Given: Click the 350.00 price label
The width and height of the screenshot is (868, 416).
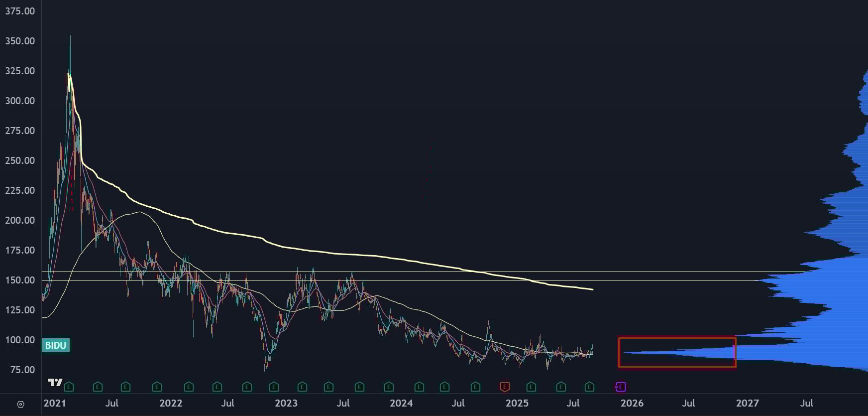Looking at the screenshot, I should click(x=20, y=41).
